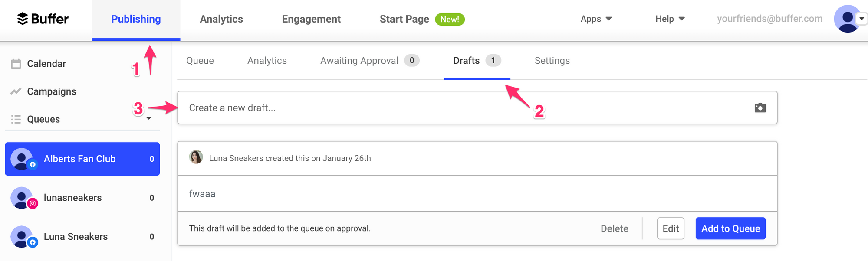Viewport: 868px width, 261px height.
Task: Go to the Settings tab
Action: 552,61
